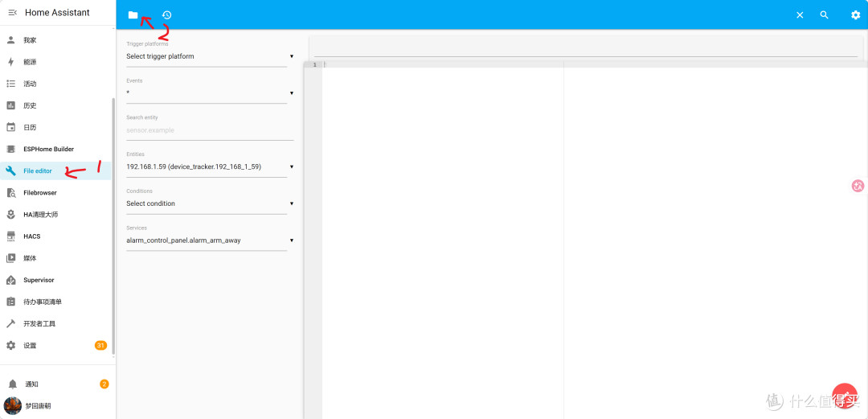
Task: Open 开发者工具 developer tools
Action: click(x=55, y=323)
